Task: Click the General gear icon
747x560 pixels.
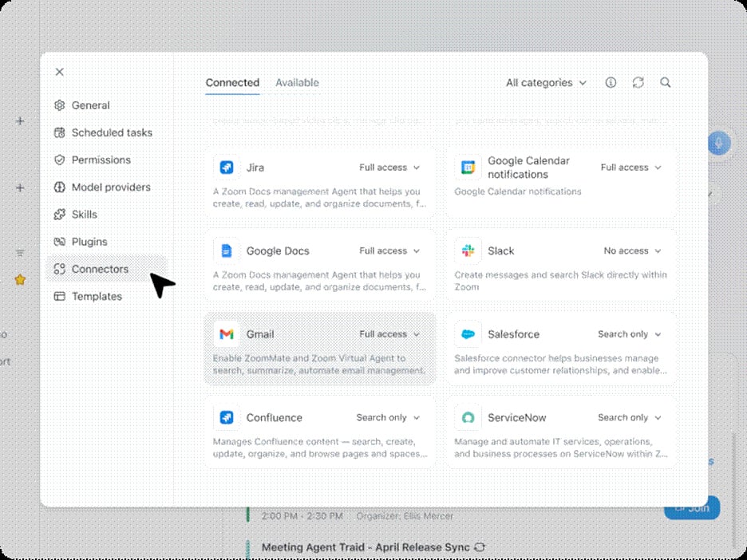Action: (x=60, y=105)
